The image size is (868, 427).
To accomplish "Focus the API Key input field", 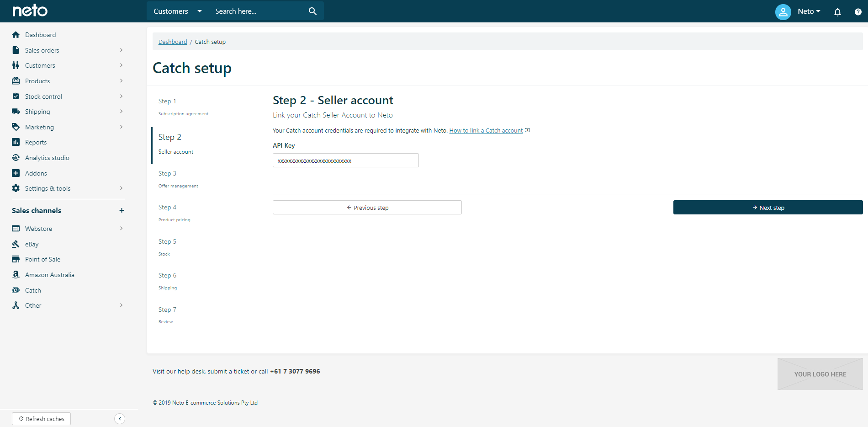I will [346, 160].
